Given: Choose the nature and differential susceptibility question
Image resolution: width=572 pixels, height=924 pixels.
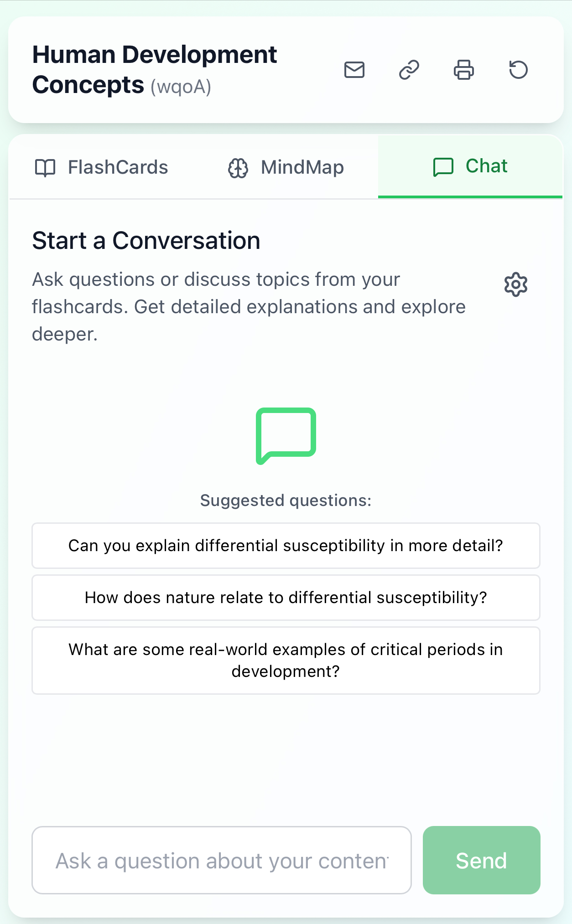Looking at the screenshot, I should (x=286, y=598).
